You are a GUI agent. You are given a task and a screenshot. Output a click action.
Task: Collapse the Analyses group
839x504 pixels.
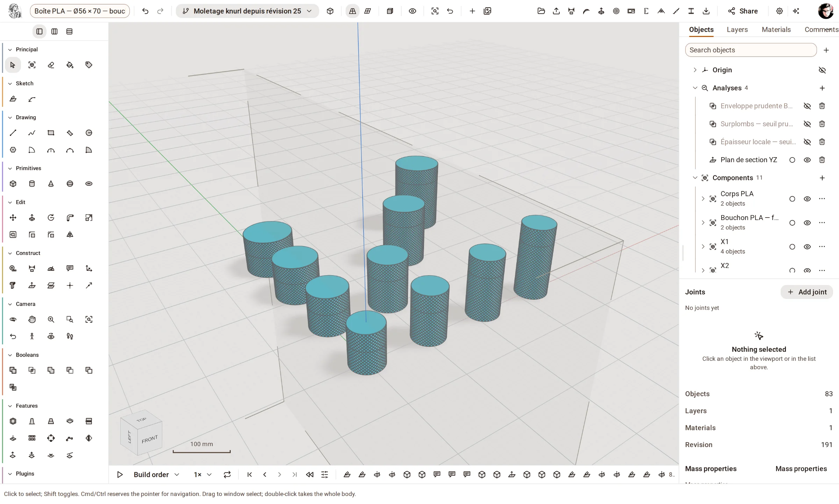coord(695,88)
